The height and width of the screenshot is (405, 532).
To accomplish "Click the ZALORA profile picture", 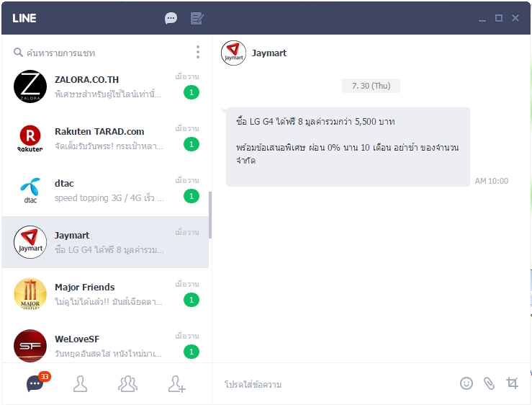I will coord(30,86).
